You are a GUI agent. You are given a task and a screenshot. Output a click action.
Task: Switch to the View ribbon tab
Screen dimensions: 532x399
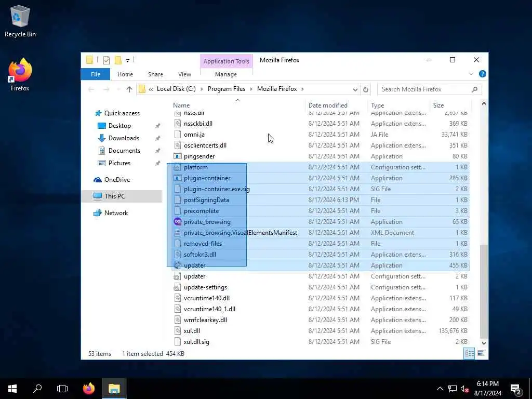click(184, 74)
